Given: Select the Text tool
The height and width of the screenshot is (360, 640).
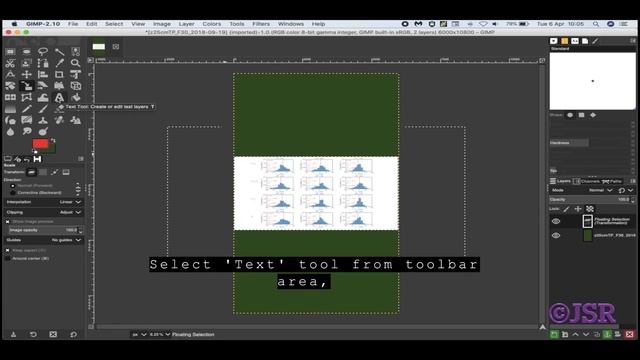Looking at the screenshot, I should (x=59, y=98).
